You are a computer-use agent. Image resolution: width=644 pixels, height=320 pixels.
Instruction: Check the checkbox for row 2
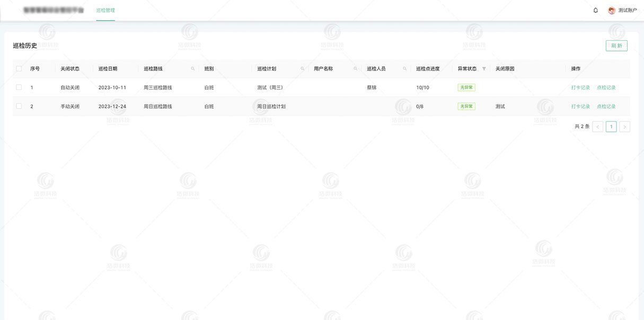(x=19, y=106)
